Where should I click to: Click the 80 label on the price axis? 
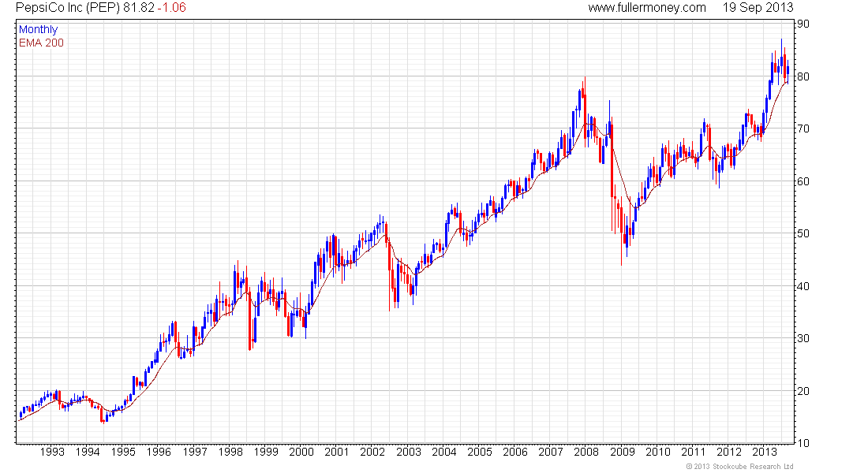tap(803, 76)
